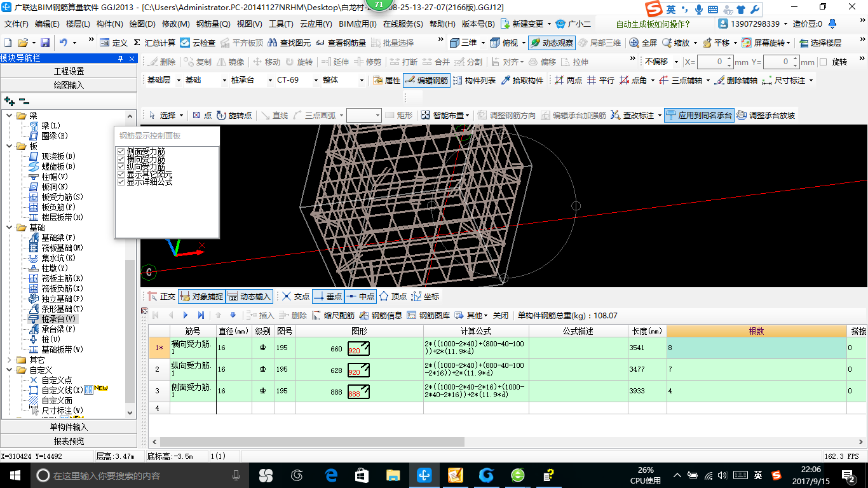The width and height of the screenshot is (868, 488).
Task: Open 智能布置 smart layout
Action: pos(445,116)
